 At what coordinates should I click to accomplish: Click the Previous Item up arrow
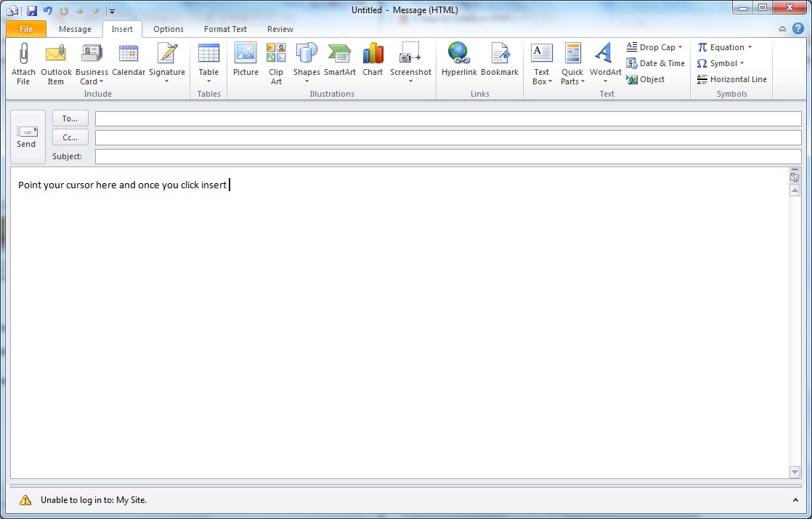tap(80, 10)
